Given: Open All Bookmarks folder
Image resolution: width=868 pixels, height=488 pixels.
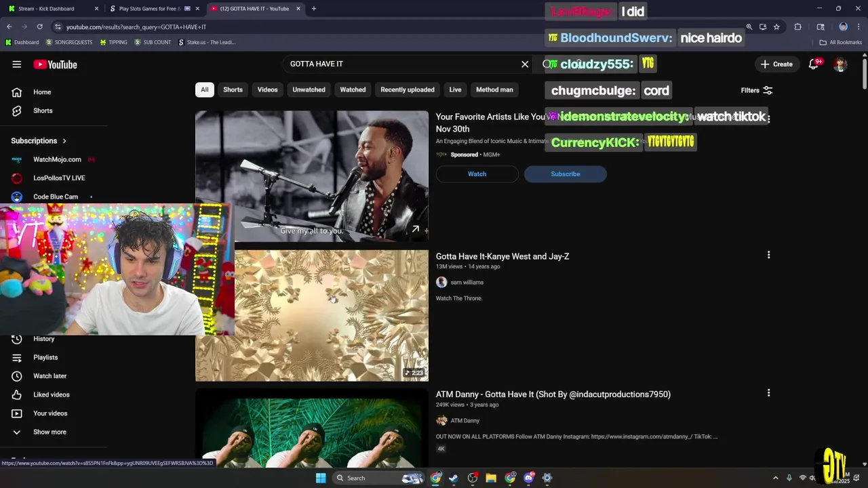Looking at the screenshot, I should coord(841,42).
